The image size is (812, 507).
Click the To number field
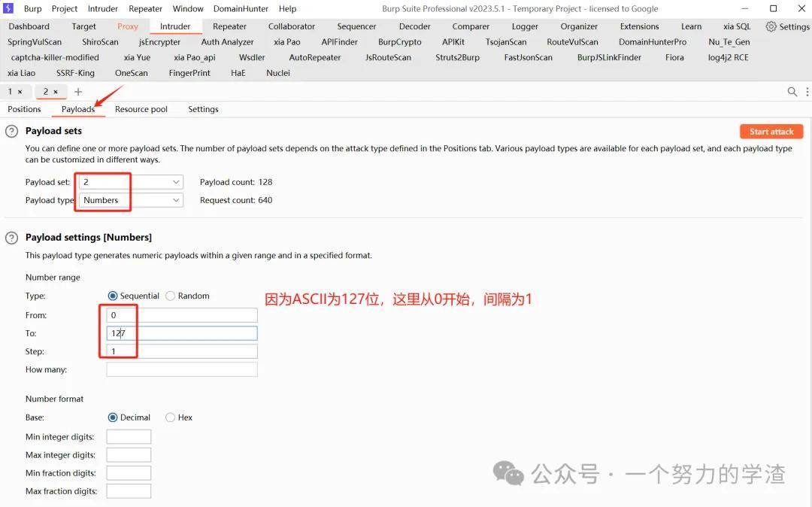coord(182,333)
